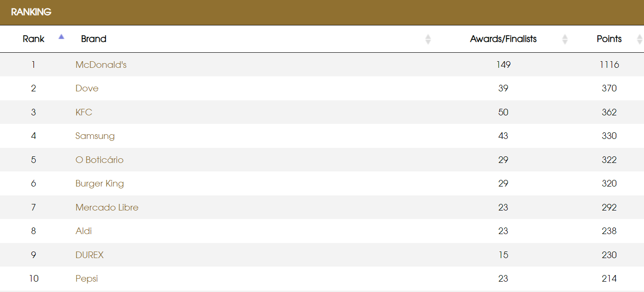Click the Aldi brand link
644x292 pixels.
[83, 231]
